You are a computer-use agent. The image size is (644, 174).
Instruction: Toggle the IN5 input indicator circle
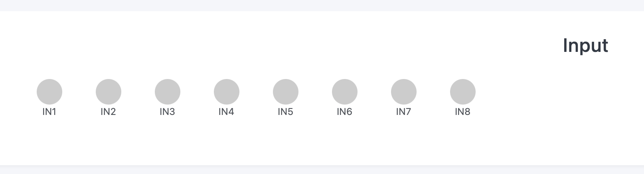pos(286,92)
